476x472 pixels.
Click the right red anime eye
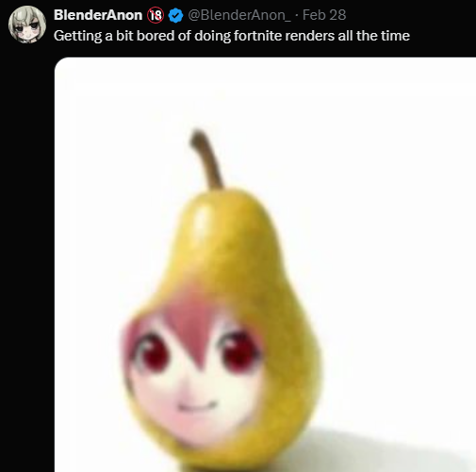coord(238,351)
